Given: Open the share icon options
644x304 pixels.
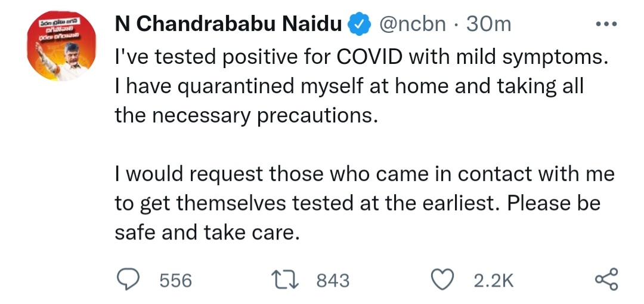Looking at the screenshot, I should tap(607, 280).
